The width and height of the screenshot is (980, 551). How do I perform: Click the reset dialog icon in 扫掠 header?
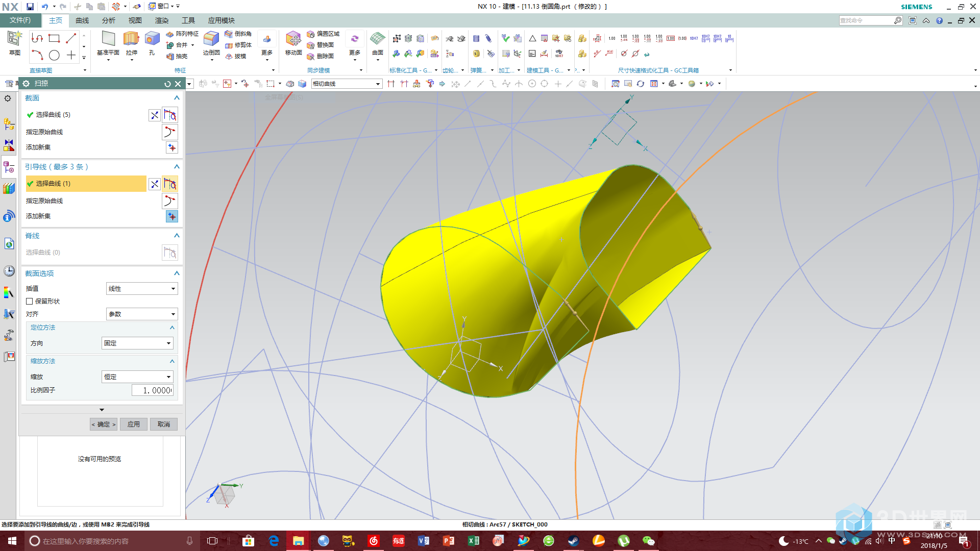point(167,84)
